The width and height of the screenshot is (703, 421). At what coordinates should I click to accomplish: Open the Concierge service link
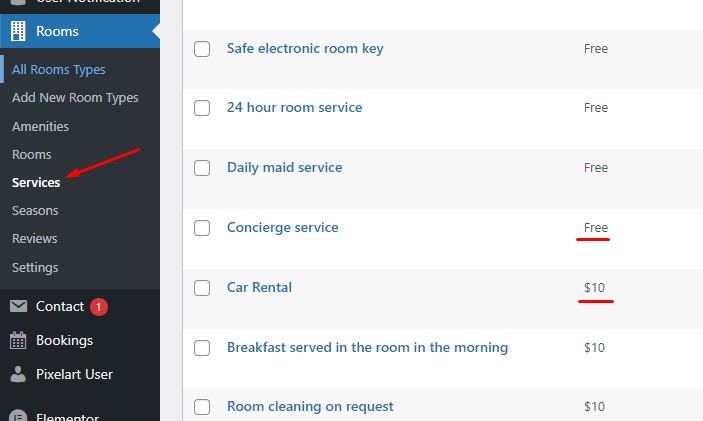click(282, 227)
